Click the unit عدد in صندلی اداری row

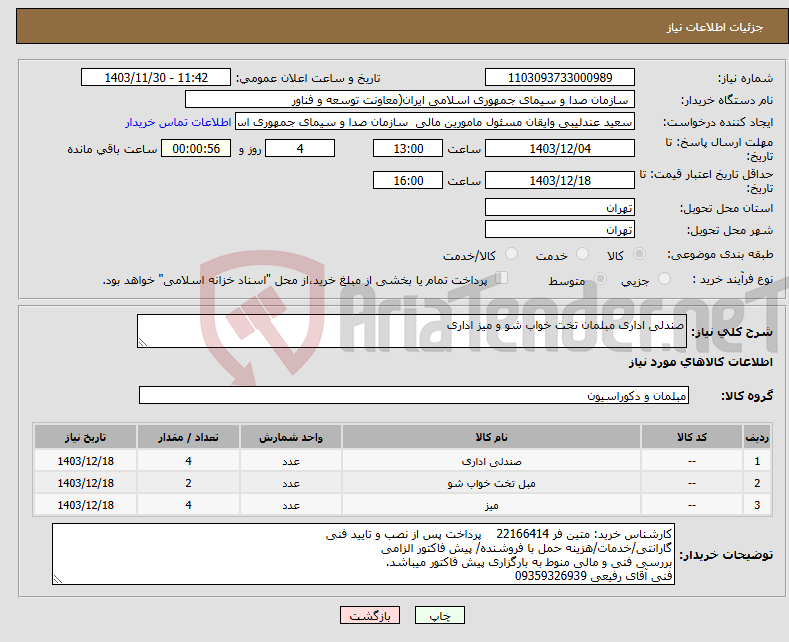click(291, 461)
